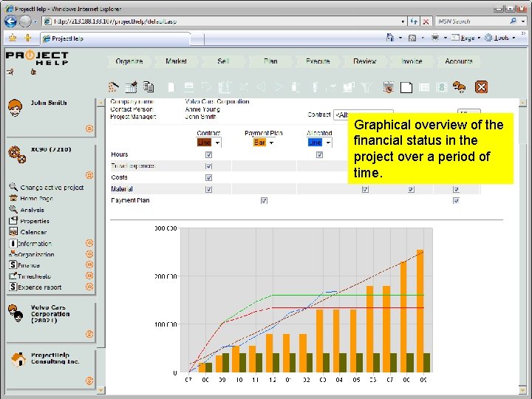532x399 pixels.
Task: Open Allocated chart type dropdown arrow
Action: pyautogui.click(x=328, y=143)
